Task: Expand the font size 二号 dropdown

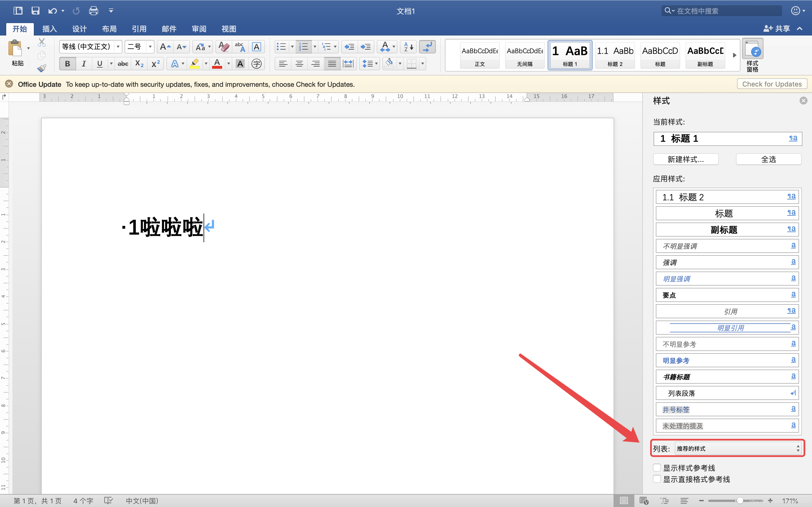Action: coord(150,46)
